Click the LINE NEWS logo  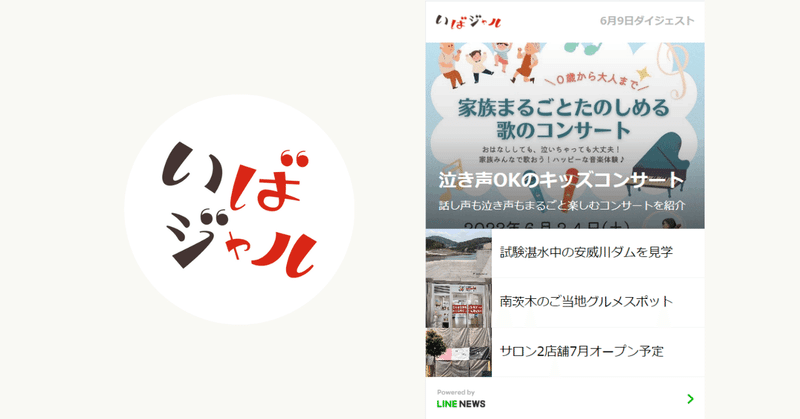461,404
